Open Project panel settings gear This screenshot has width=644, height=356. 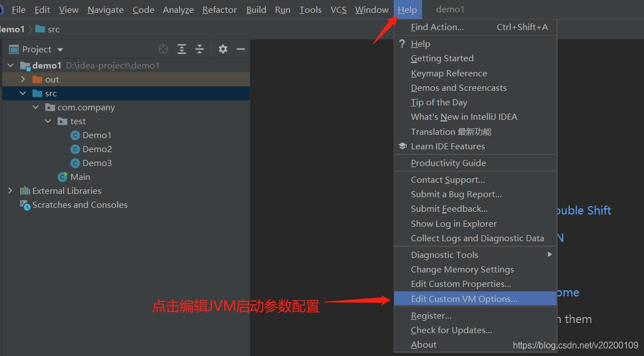pyautogui.click(x=222, y=49)
